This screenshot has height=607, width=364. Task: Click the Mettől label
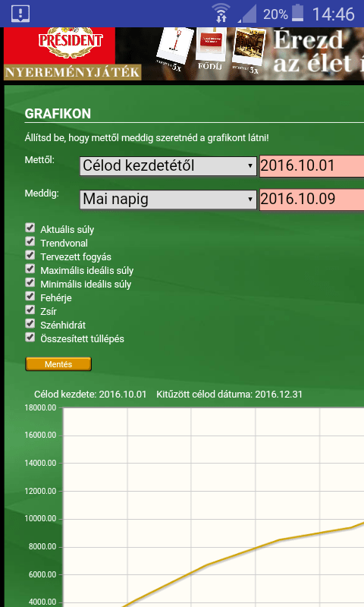(x=39, y=159)
